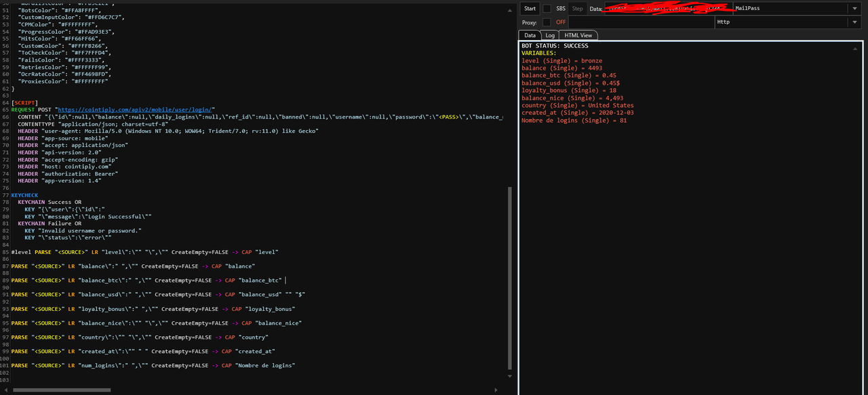Select the 'balance_usd (Single) = 0.45$' variable

pyautogui.click(x=570, y=83)
